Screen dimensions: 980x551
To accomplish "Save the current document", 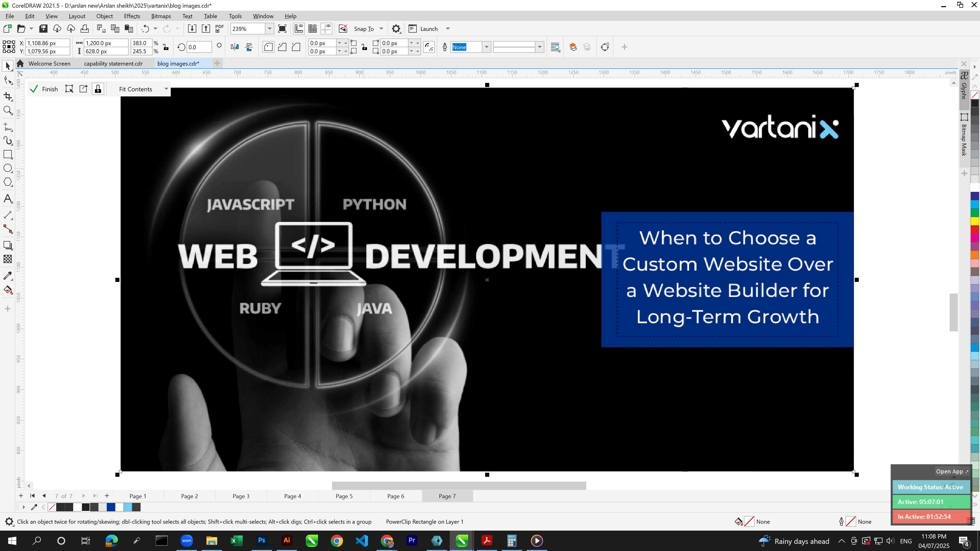I will [43, 29].
